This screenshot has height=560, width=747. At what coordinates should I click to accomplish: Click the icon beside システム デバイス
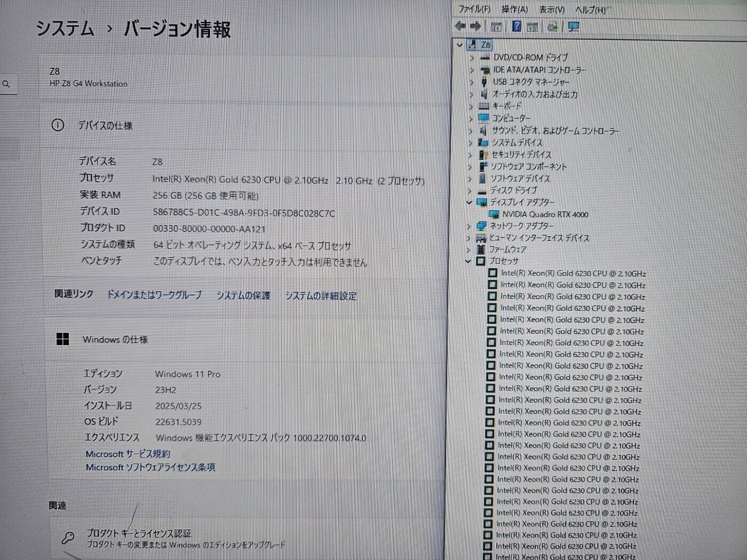483,142
